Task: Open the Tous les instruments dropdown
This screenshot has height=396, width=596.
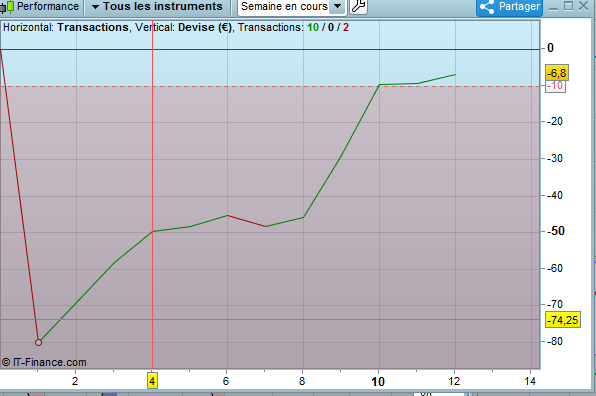Action: pyautogui.click(x=158, y=6)
